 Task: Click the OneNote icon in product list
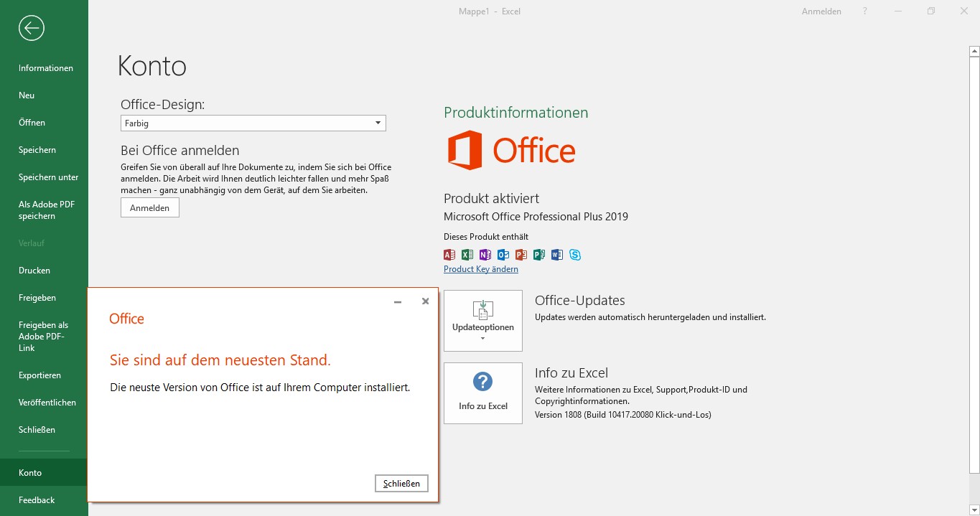(485, 255)
